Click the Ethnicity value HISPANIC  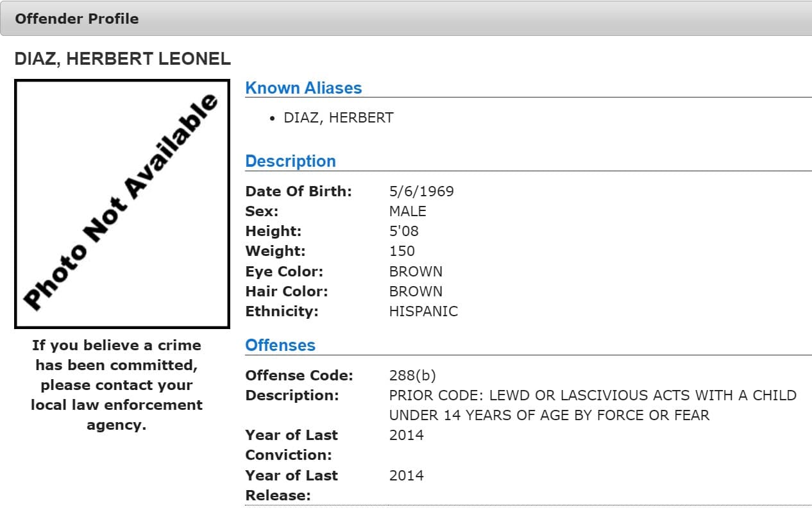(423, 311)
